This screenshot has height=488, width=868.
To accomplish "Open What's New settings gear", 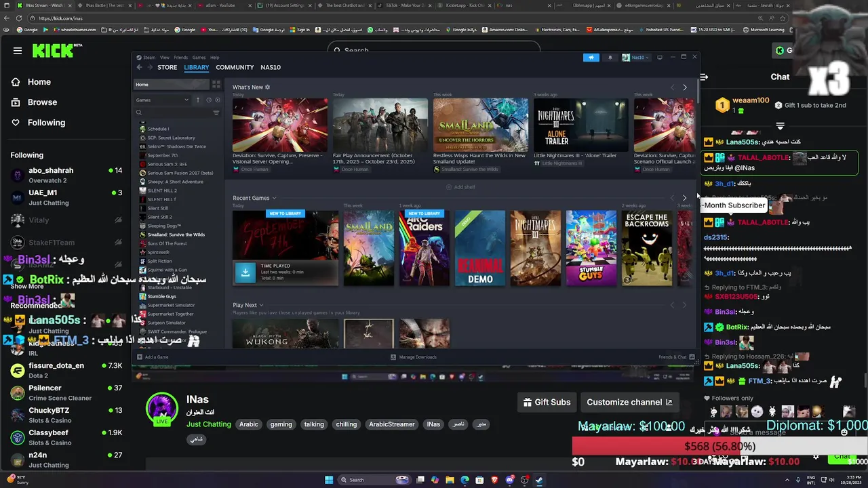I will [x=267, y=87].
